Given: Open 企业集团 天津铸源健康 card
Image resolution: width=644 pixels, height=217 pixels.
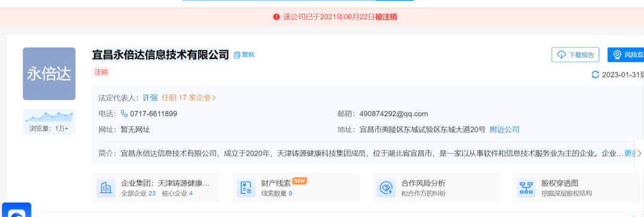Looking at the screenshot, I should pyautogui.click(x=156, y=188).
